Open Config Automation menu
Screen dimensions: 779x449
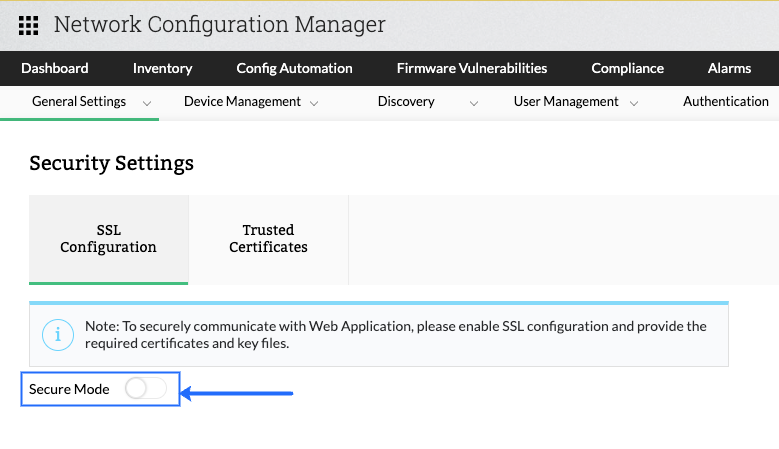coord(294,69)
